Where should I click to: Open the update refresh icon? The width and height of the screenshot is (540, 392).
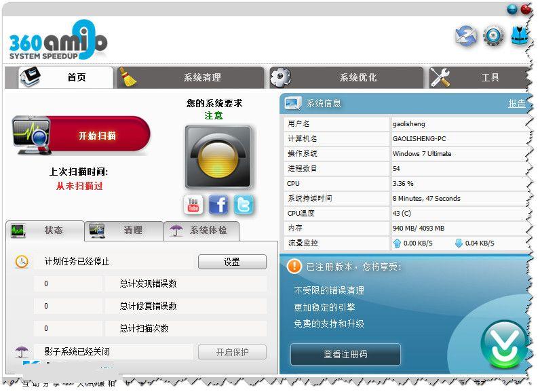point(466,36)
